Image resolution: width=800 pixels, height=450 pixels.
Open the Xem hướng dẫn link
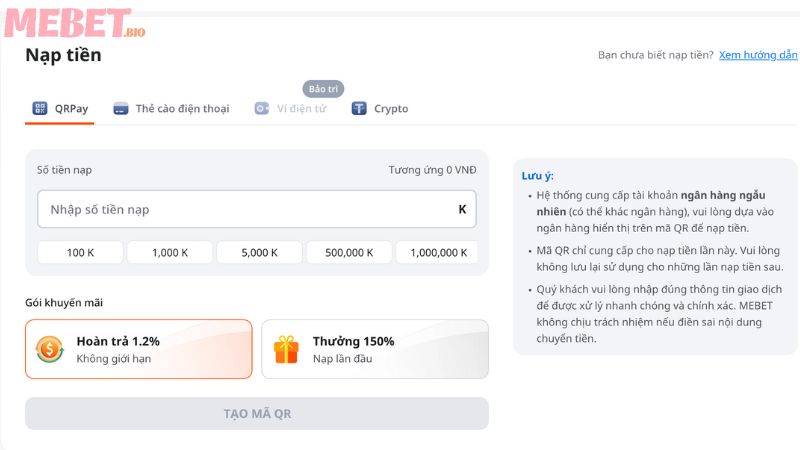coord(757,55)
